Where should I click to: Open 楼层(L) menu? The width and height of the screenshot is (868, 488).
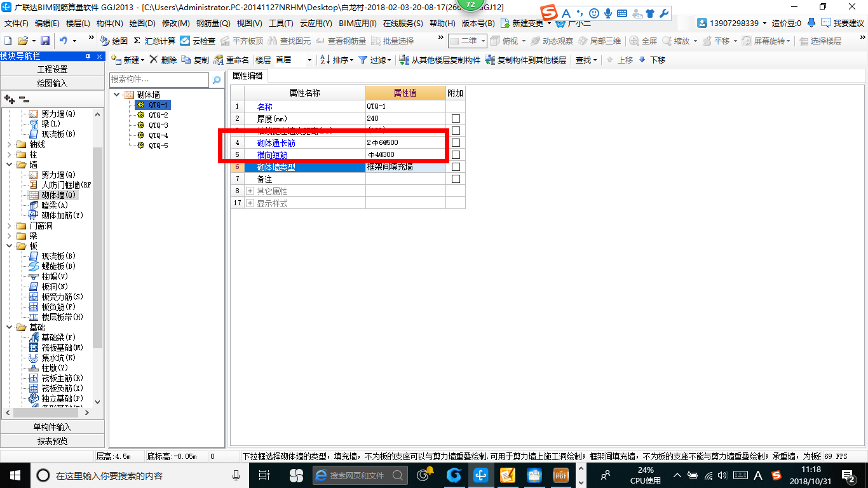pos(78,23)
